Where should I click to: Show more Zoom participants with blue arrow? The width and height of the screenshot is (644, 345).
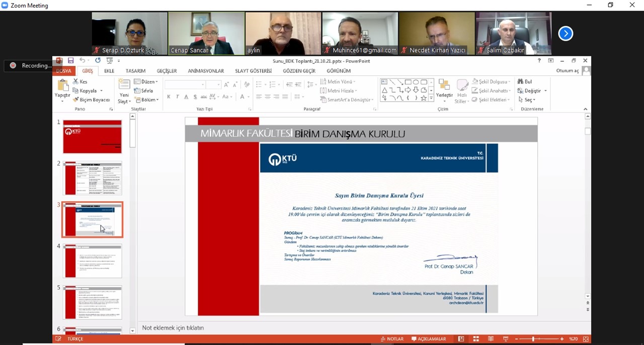pos(566,34)
